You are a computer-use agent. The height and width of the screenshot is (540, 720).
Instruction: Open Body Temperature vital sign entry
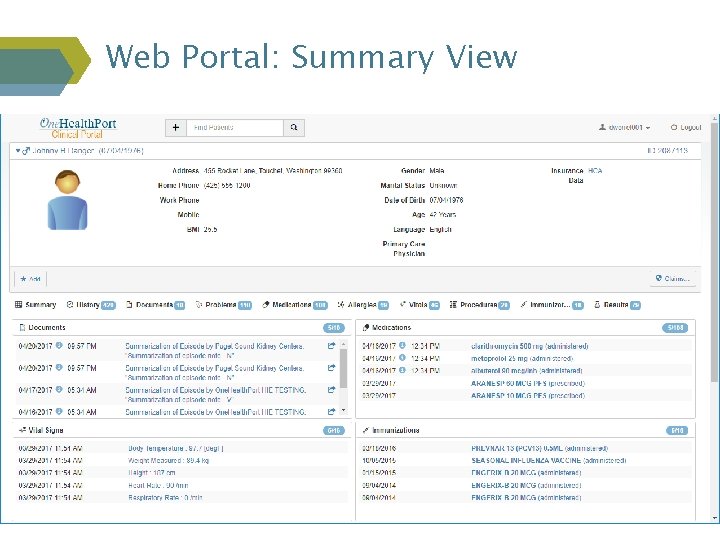pyautogui.click(x=175, y=448)
